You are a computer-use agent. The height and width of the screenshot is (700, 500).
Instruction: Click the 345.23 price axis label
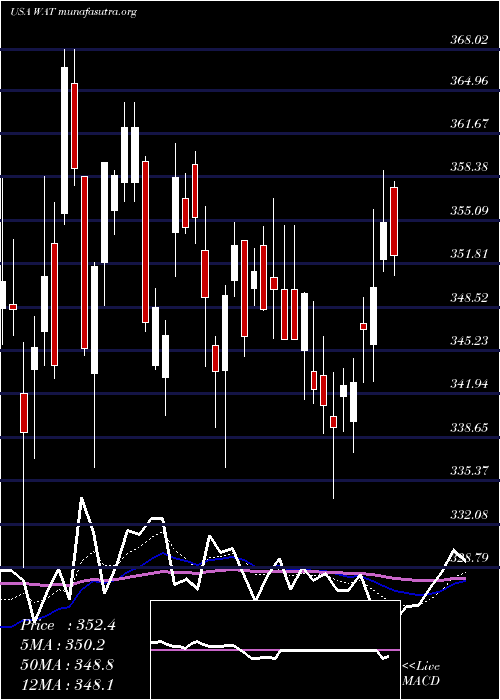469,341
